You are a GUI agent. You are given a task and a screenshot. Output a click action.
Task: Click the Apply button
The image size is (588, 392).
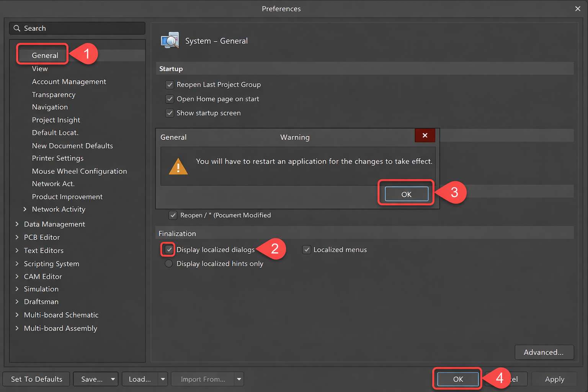pos(554,379)
